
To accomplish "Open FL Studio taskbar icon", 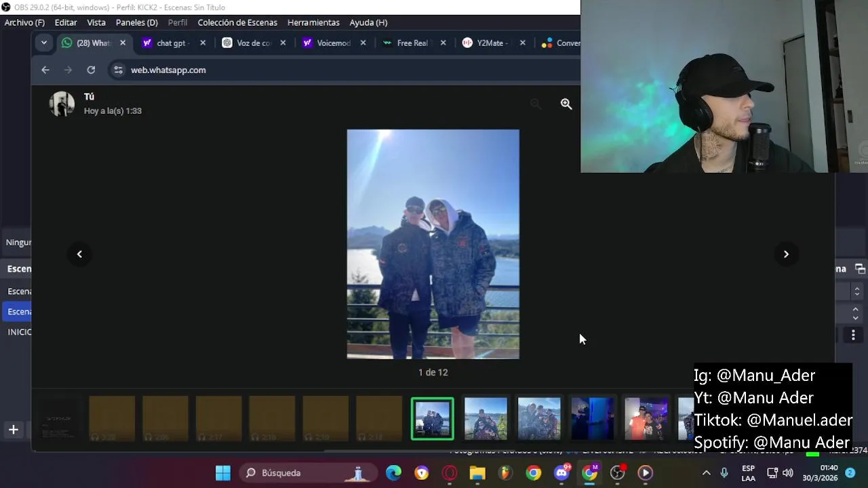I will tap(505, 473).
